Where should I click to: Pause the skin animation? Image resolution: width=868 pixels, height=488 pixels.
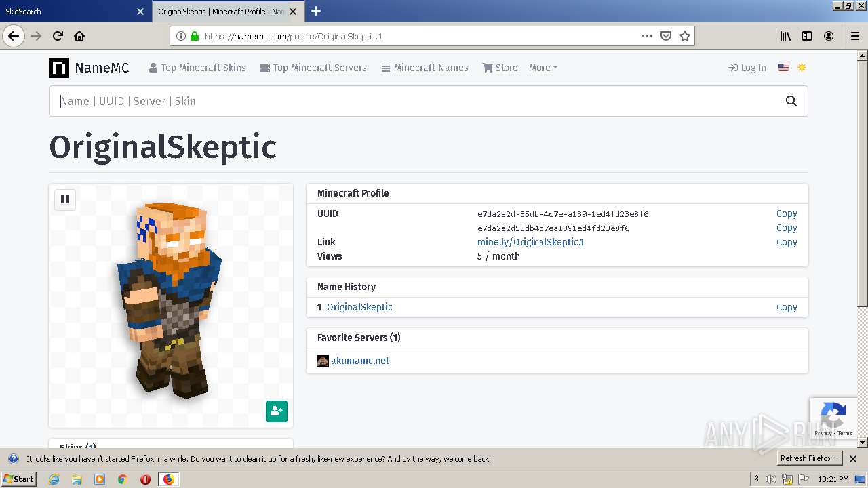[x=65, y=199]
